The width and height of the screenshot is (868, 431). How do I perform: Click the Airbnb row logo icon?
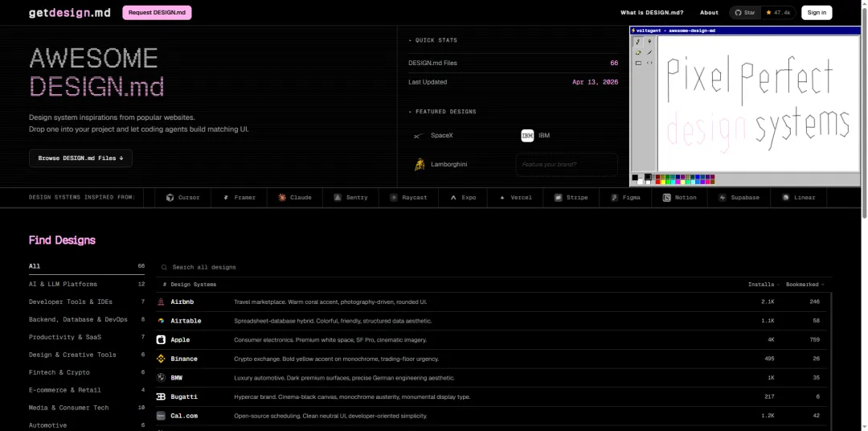click(161, 302)
